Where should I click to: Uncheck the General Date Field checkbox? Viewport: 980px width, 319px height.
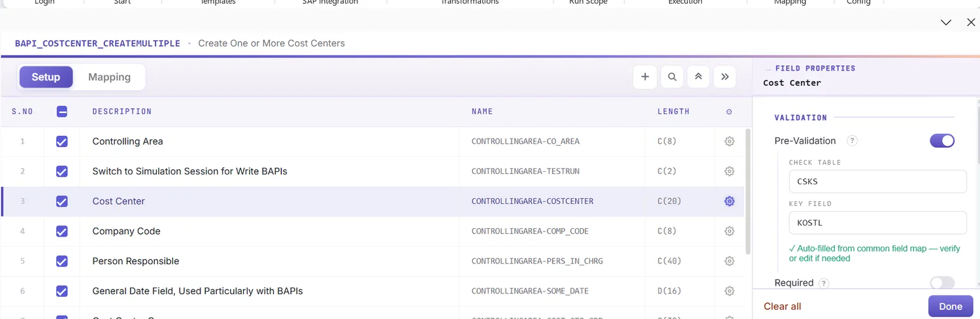[62, 291]
